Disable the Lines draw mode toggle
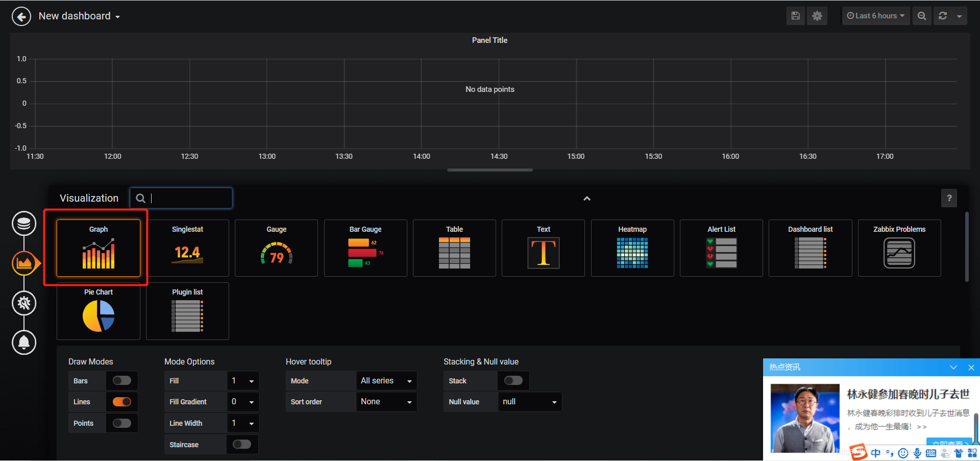 click(x=122, y=402)
